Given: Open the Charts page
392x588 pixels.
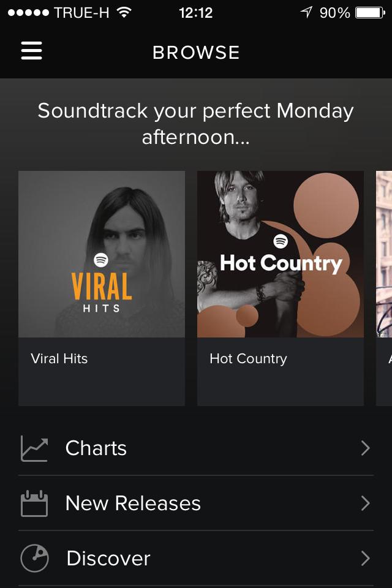Looking at the screenshot, I should (96, 448).
